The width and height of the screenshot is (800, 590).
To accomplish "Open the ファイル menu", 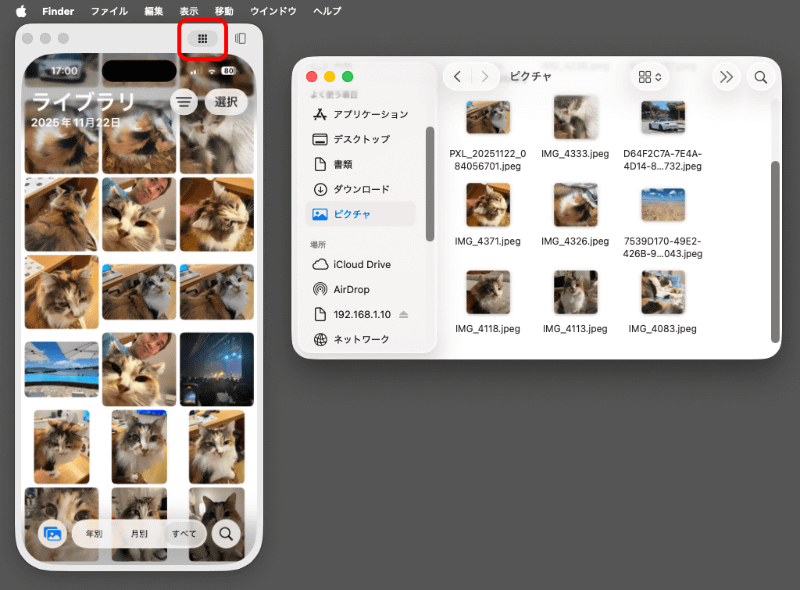I will click(x=109, y=11).
